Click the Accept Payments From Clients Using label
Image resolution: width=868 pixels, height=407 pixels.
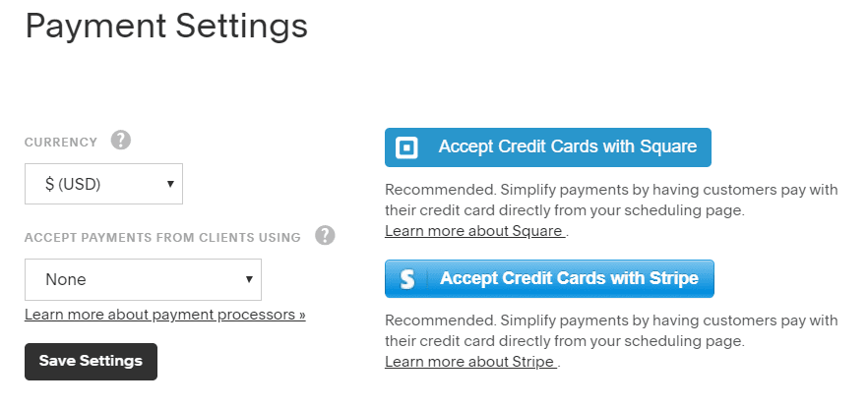click(x=162, y=238)
